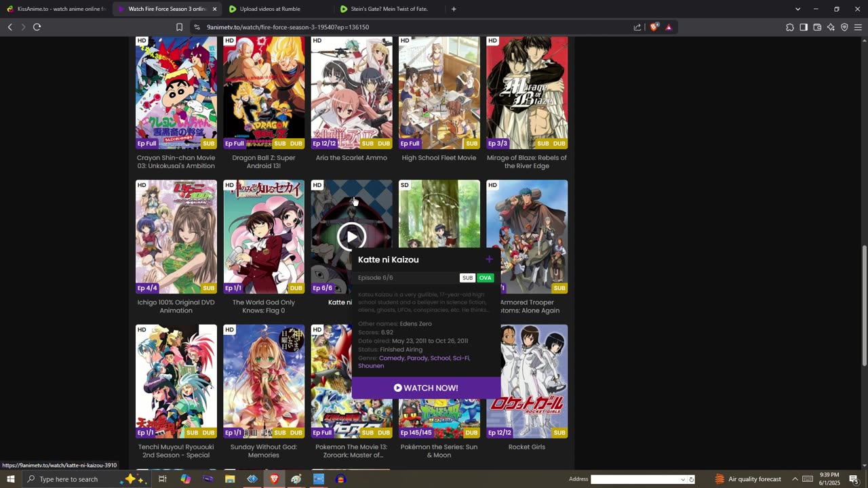Open Pokémon the Series: Sun & Moon title
This screenshot has width=868, height=488.
coord(439,451)
